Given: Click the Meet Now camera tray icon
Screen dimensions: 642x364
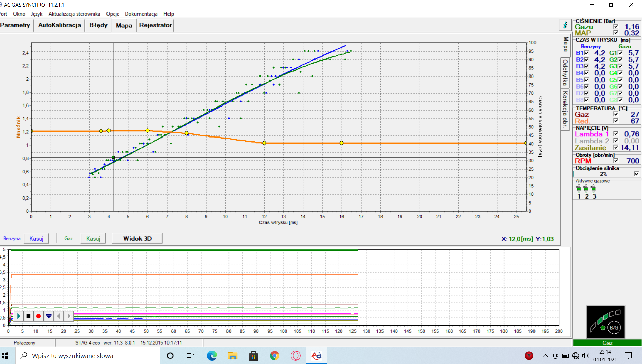Looking at the screenshot, I should pos(555,356).
